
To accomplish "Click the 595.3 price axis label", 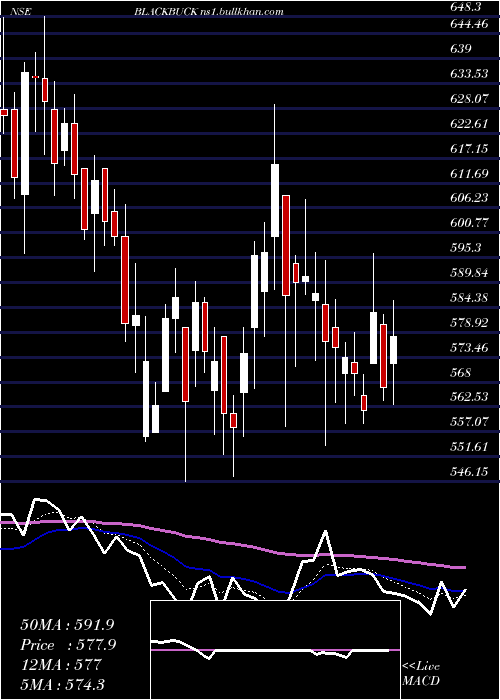I will [466, 248].
